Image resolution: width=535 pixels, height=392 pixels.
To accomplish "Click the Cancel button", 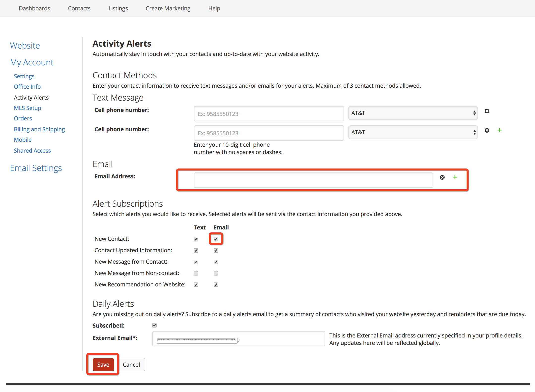I will point(131,364).
